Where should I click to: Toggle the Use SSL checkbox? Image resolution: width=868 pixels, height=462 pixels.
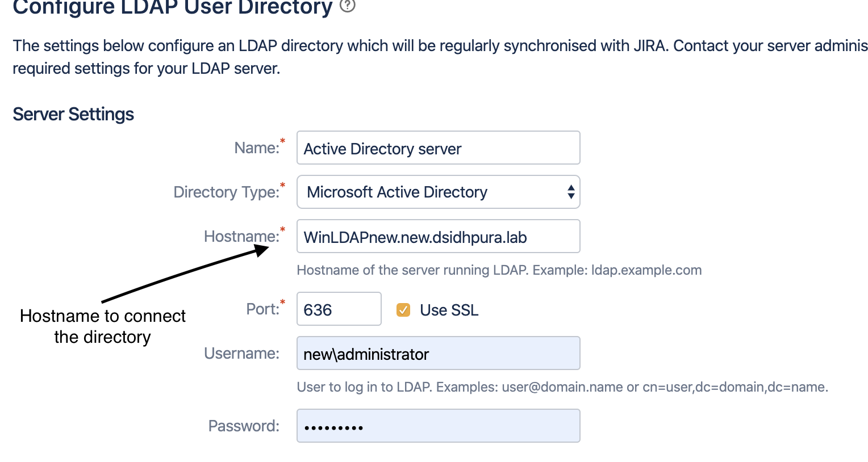(403, 310)
